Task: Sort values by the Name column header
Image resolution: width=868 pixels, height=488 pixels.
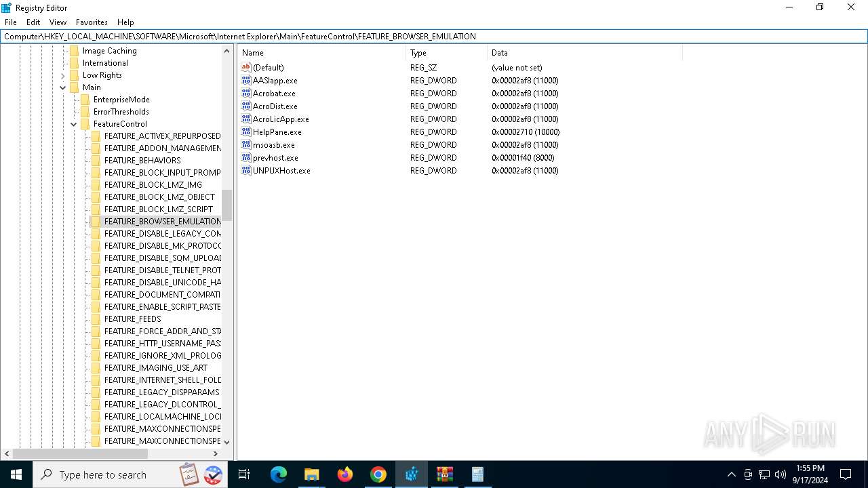Action: [x=322, y=53]
